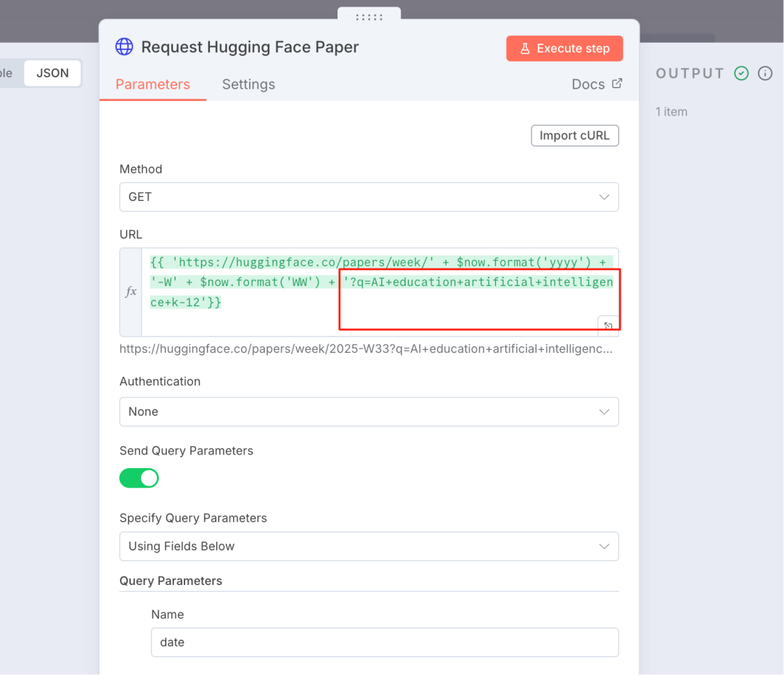Image resolution: width=784 pixels, height=675 pixels.
Task: Switch to the Parameters tab
Action: [x=153, y=84]
